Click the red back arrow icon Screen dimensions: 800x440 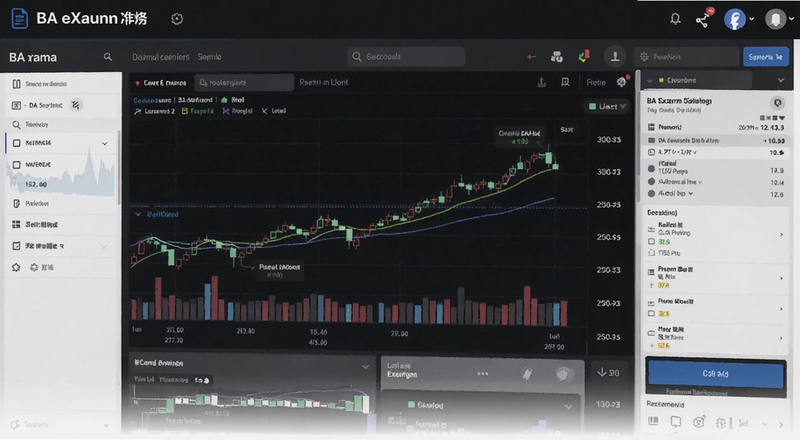click(531, 57)
